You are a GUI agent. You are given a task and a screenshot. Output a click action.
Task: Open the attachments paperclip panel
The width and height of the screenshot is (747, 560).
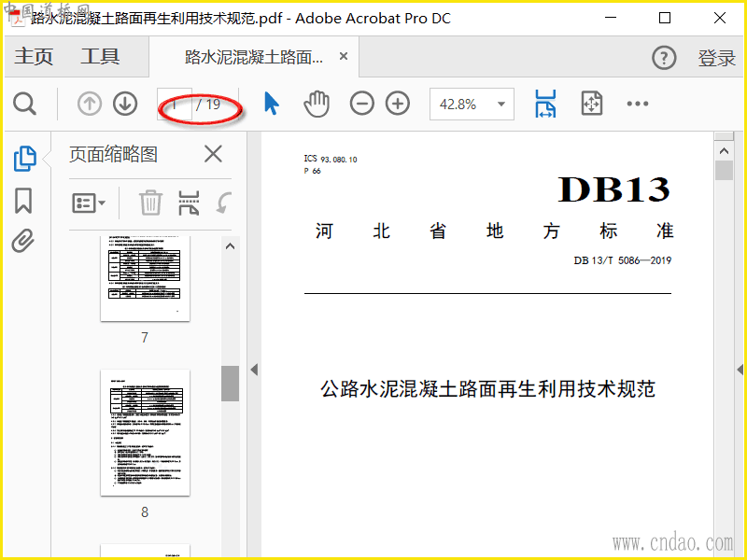coord(22,241)
